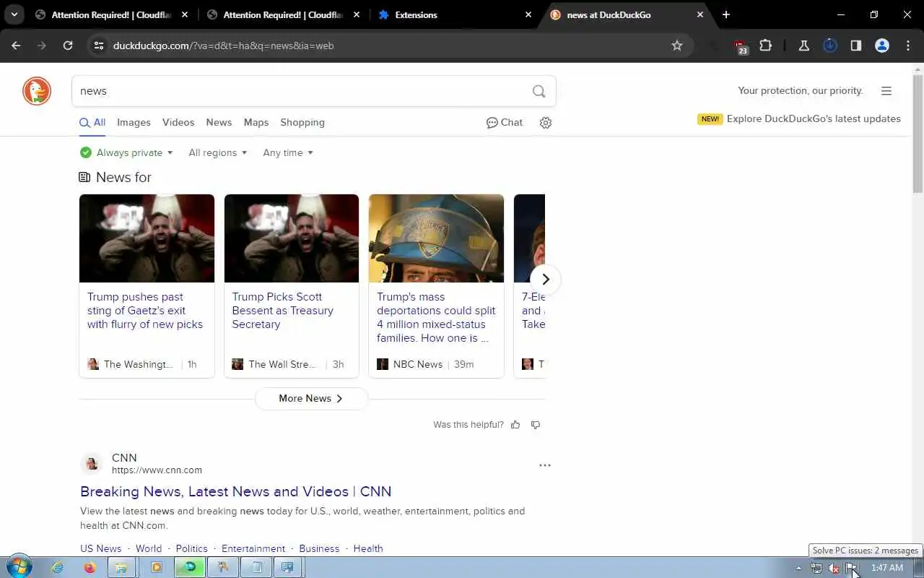Click Your protection, our priority text

click(x=800, y=91)
